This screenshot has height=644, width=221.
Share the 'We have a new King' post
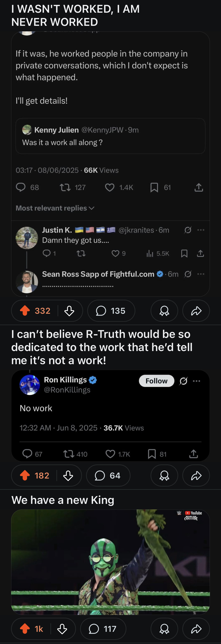click(196, 629)
